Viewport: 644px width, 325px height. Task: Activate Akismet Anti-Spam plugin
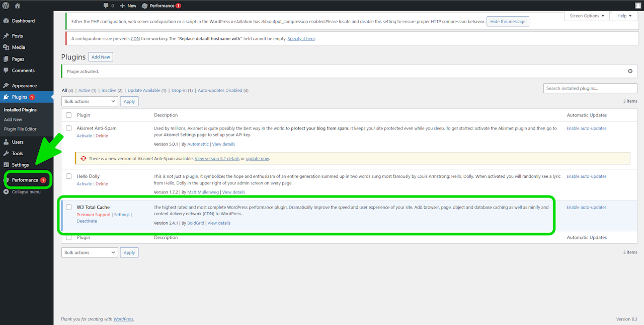coord(85,136)
